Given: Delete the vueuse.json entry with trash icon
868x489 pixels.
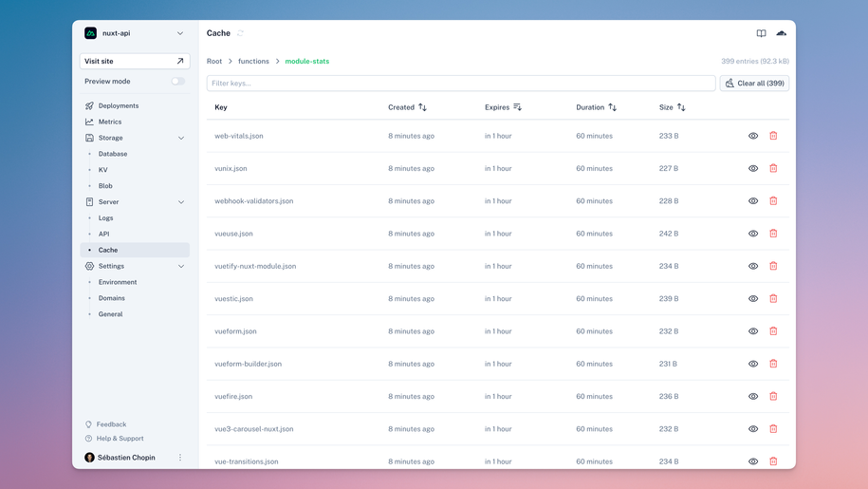Looking at the screenshot, I should point(773,234).
